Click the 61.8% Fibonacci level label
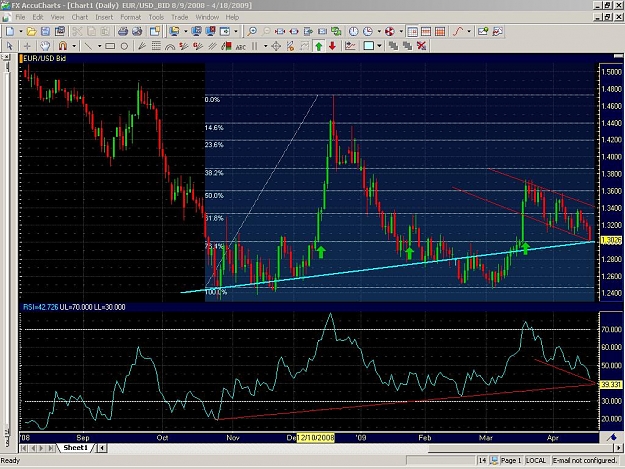The image size is (625, 469). 214,218
